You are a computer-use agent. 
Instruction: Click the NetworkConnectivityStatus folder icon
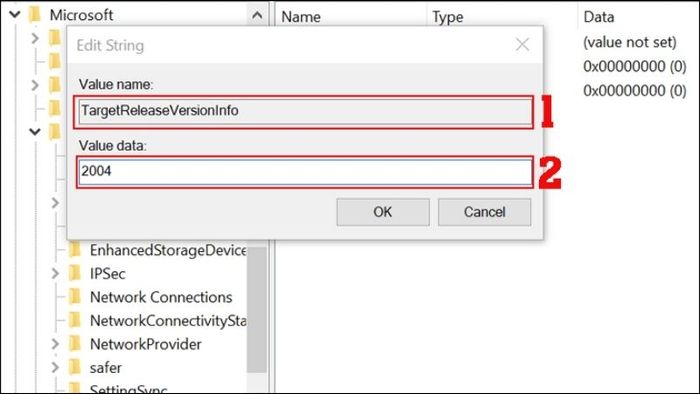[75, 320]
